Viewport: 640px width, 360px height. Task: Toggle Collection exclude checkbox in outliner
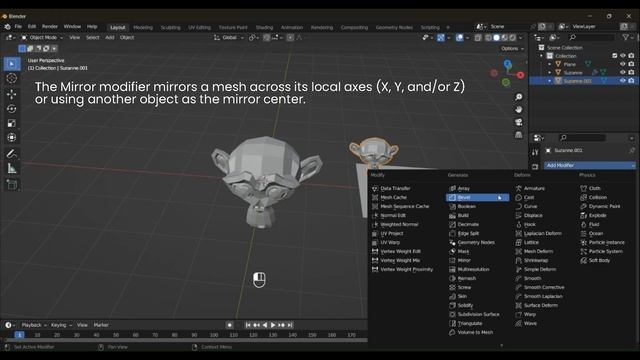click(x=615, y=56)
